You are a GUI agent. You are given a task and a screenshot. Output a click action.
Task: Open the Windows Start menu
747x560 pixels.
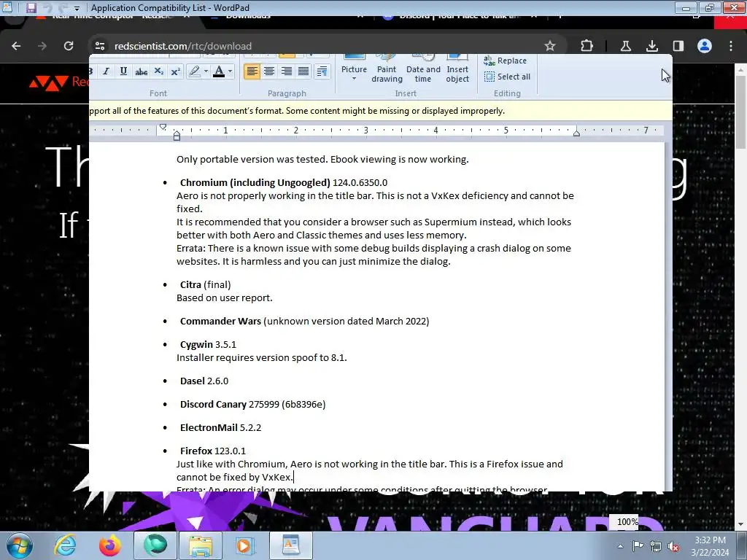20,545
